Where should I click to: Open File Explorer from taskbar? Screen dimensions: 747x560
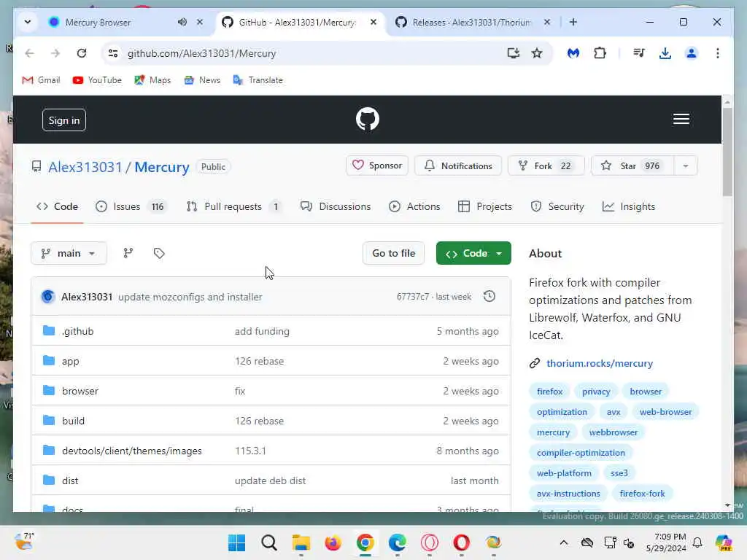[x=301, y=542]
